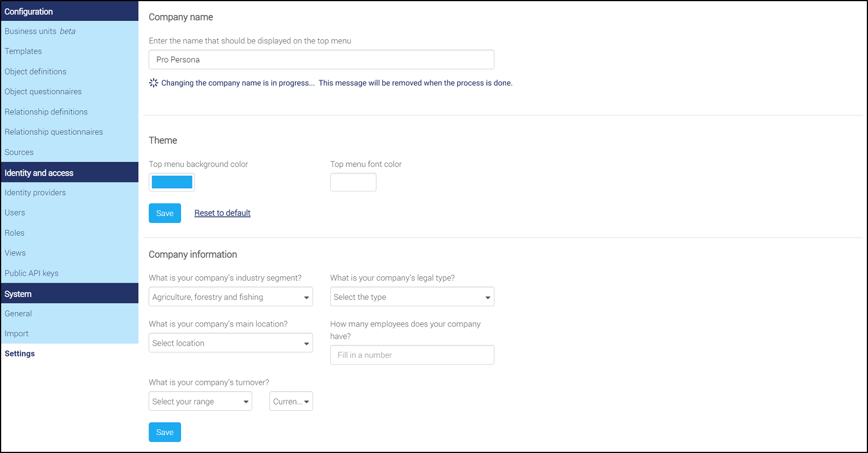
Task: Open turnover range dropdown
Action: coord(200,402)
